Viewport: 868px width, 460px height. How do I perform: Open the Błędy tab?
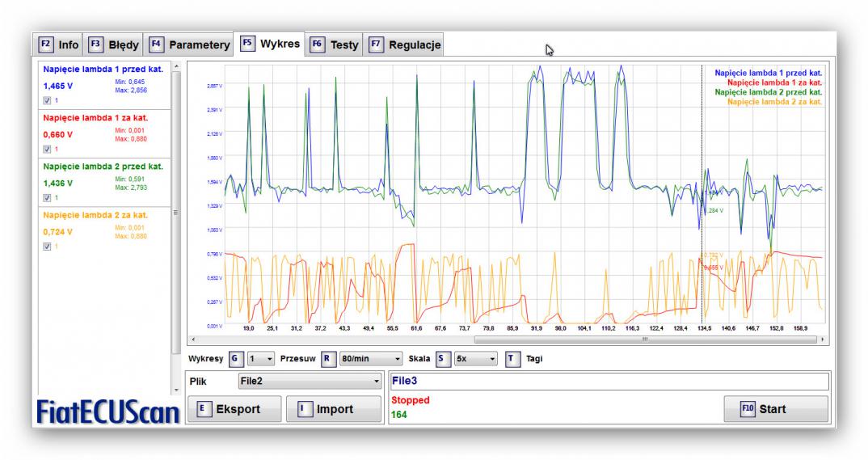(x=114, y=44)
